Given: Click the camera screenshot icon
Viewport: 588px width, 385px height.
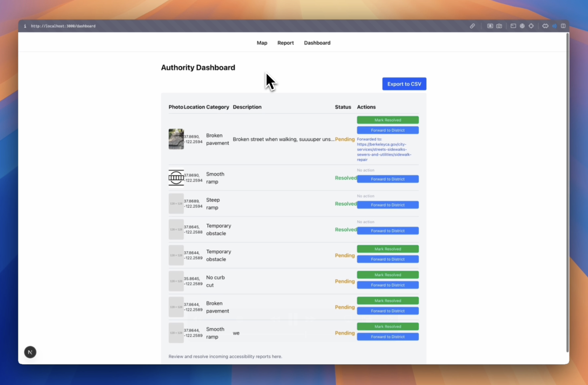Looking at the screenshot, I should 499,26.
